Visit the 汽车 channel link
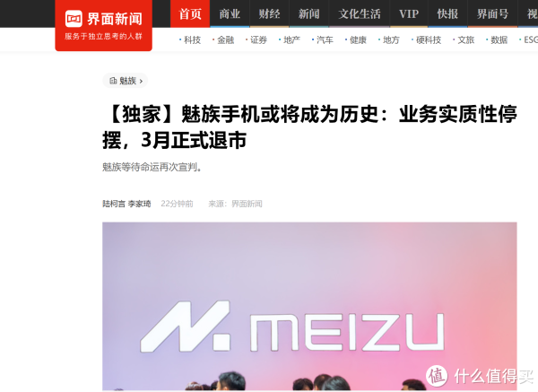 tap(325, 40)
